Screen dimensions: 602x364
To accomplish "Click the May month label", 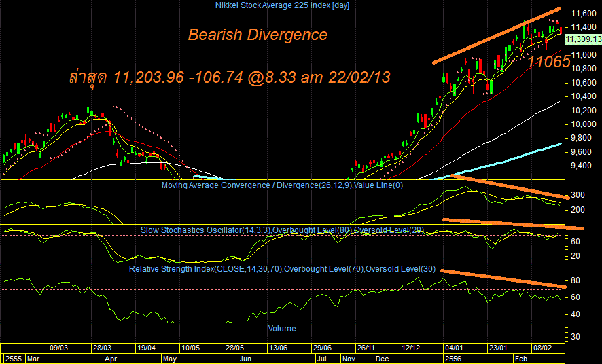I will pyautogui.click(x=170, y=359).
